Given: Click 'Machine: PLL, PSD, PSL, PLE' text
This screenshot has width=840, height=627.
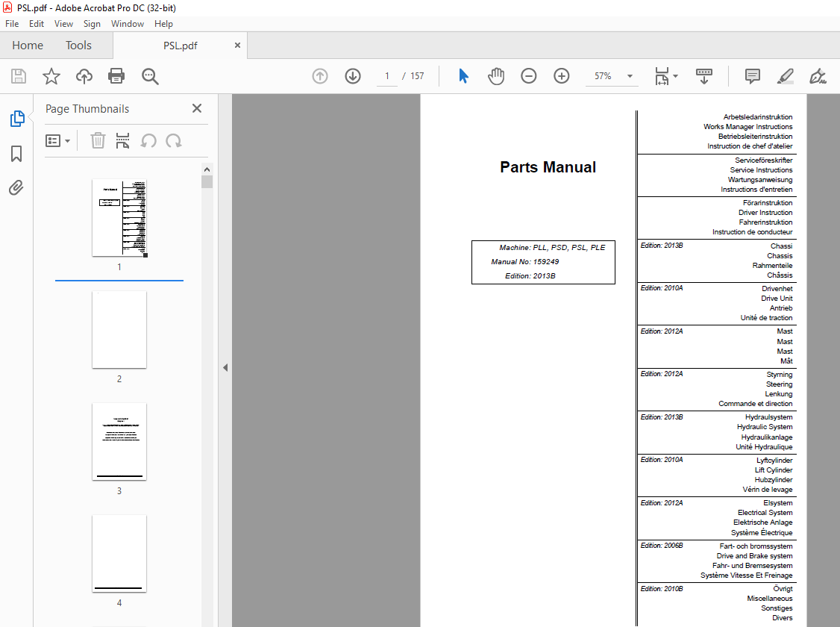Looking at the screenshot, I should (x=552, y=248).
